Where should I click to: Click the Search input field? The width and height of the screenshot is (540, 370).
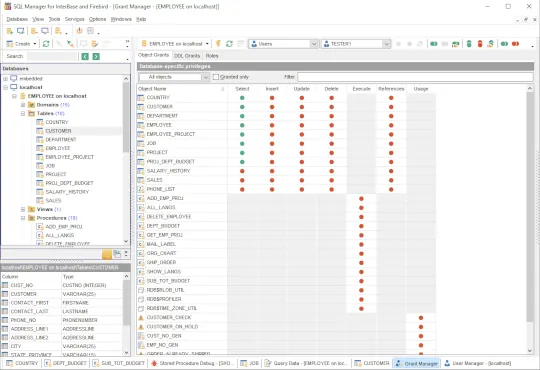coord(52,56)
